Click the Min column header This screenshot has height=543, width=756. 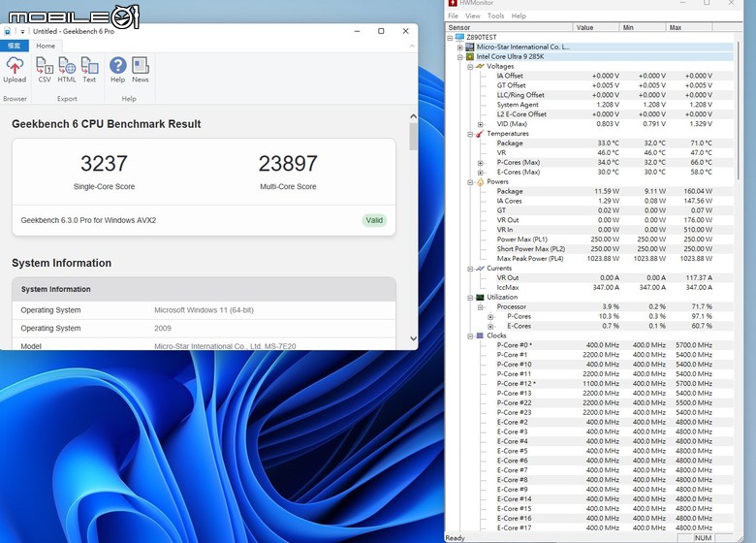(643, 27)
